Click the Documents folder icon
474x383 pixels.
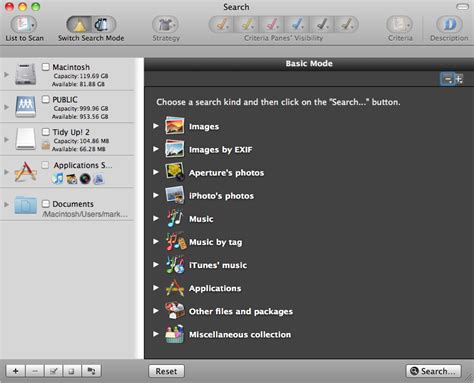coord(26,205)
